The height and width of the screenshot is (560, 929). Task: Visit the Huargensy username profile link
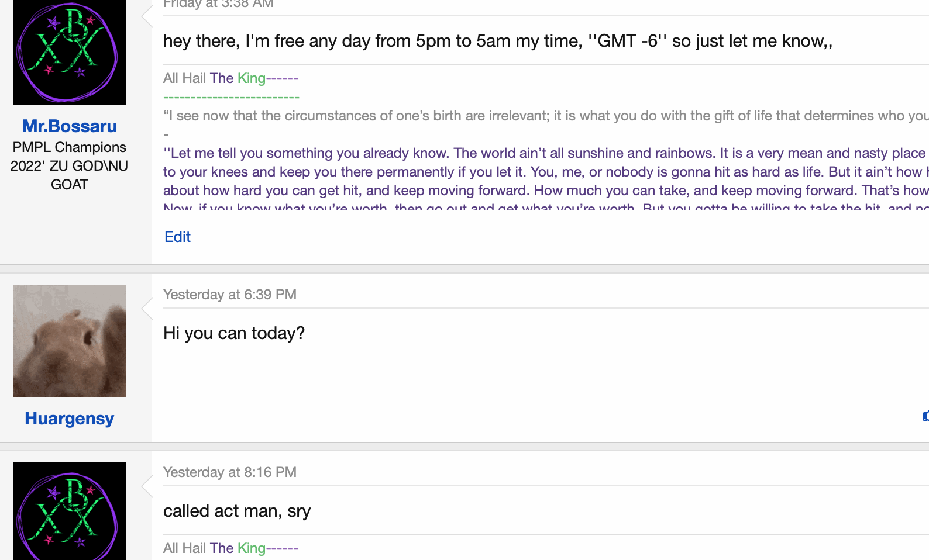(x=70, y=419)
